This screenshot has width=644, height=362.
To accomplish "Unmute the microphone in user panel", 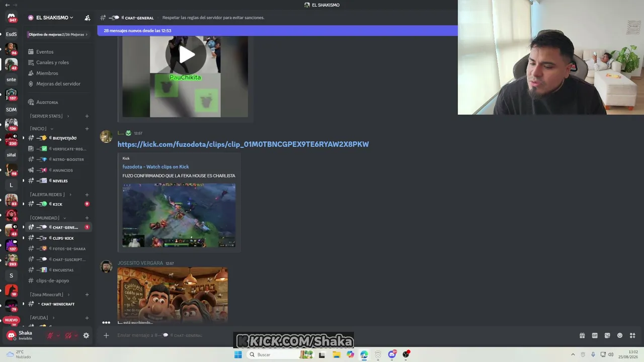I will point(50,335).
